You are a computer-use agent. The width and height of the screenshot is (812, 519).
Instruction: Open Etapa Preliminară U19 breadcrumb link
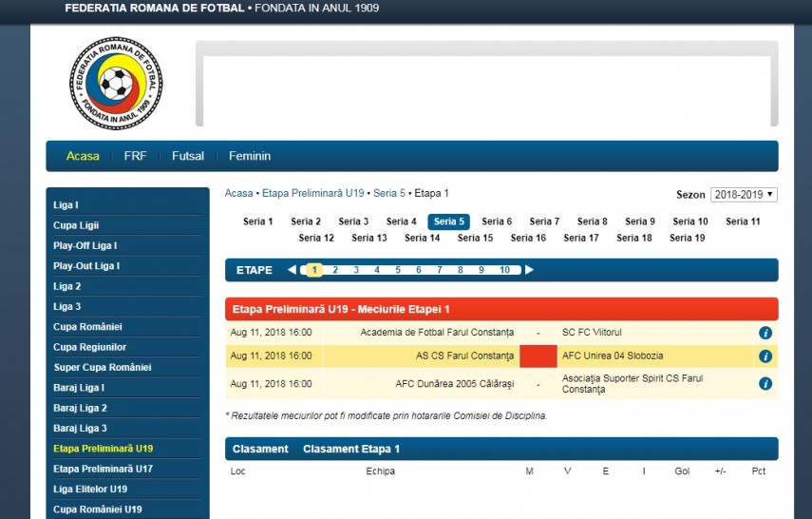pyautogui.click(x=312, y=193)
